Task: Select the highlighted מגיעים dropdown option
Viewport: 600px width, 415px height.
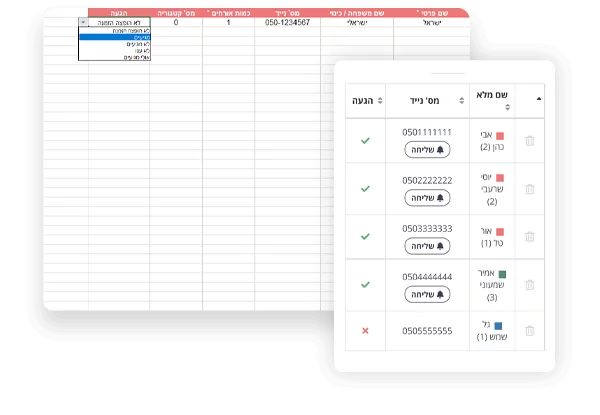Action: 113,37
